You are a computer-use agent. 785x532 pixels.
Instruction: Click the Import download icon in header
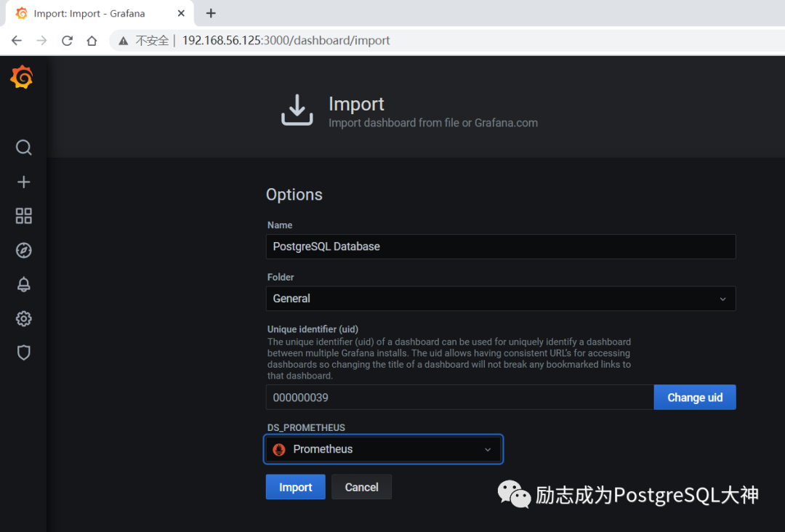297,110
